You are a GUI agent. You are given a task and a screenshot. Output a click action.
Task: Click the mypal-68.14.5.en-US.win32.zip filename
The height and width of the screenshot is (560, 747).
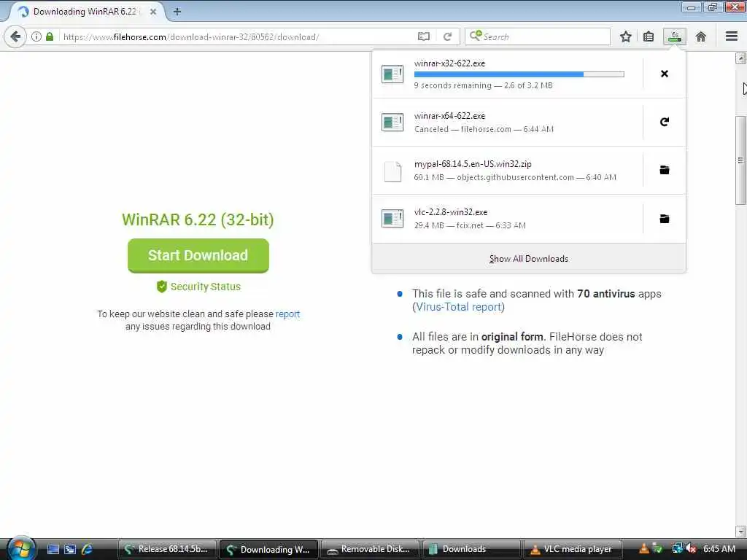[473, 164]
